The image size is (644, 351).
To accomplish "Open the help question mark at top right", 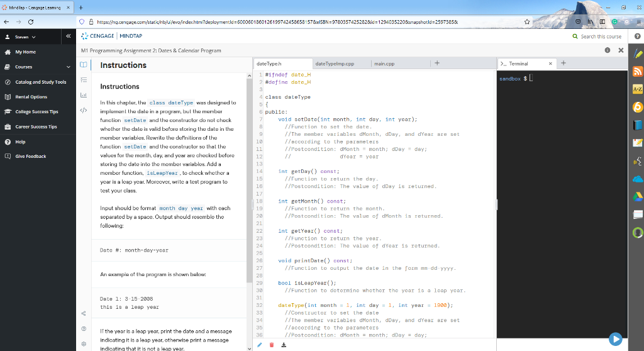I will click(x=638, y=36).
